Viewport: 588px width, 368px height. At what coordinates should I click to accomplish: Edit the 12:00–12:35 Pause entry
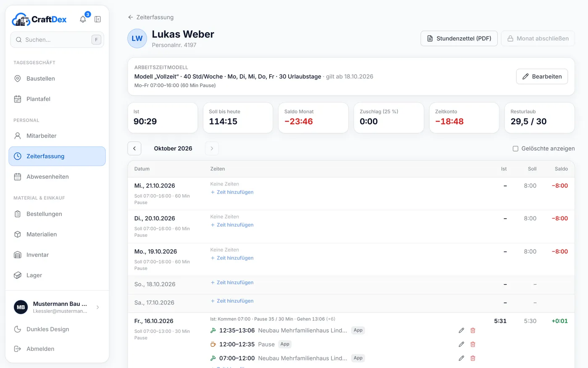point(461,344)
